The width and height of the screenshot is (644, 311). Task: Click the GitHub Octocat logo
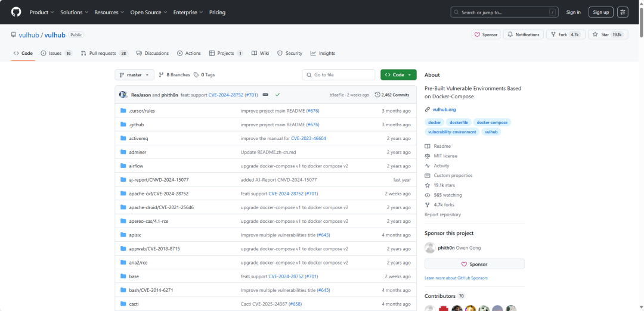[16, 13]
